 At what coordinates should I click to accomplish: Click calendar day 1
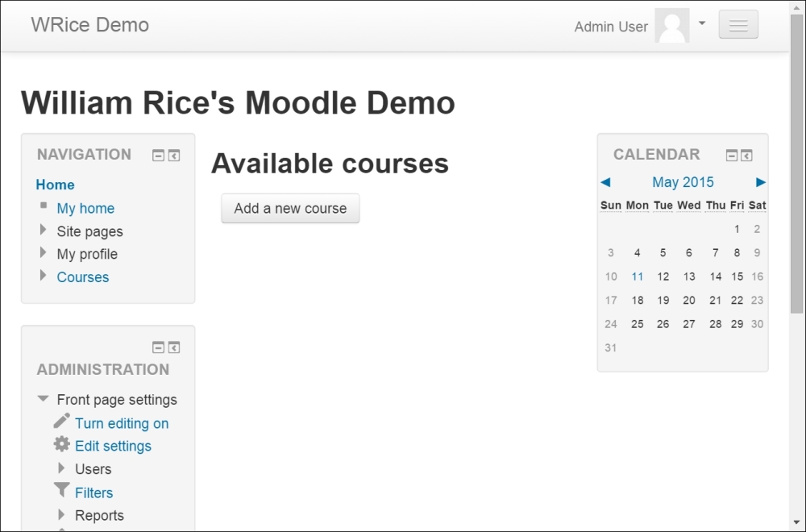pyautogui.click(x=737, y=229)
